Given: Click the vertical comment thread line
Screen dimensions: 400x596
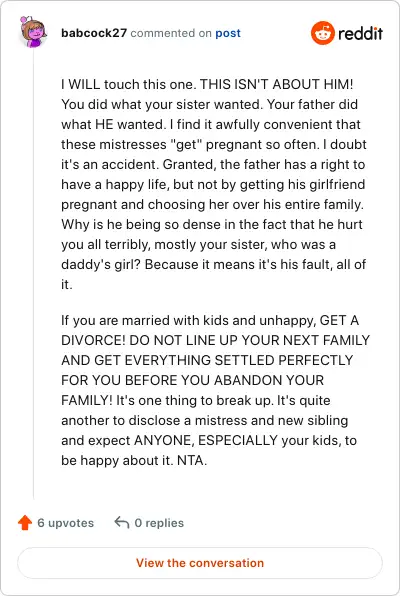Looking at the screenshot, I should pos(33,274).
